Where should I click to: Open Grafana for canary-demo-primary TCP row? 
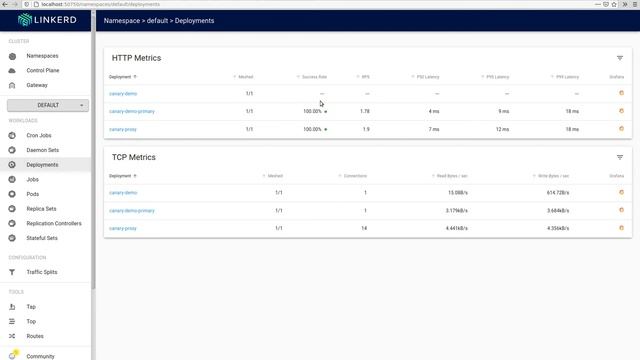tap(621, 210)
